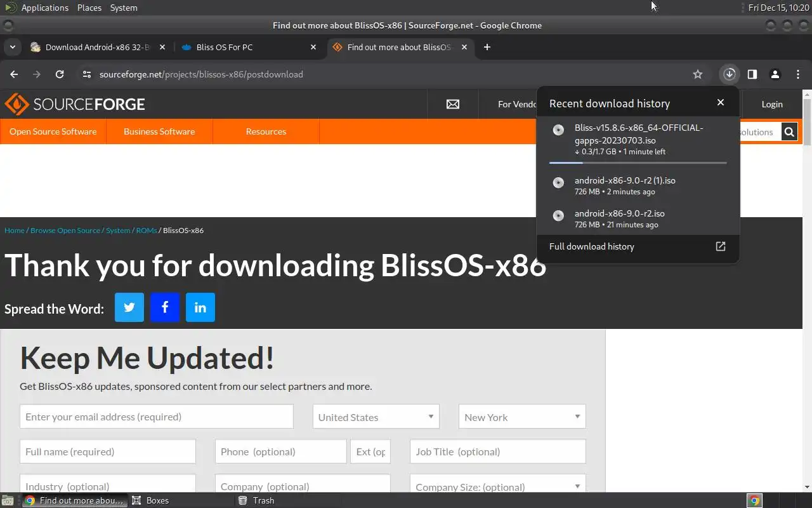Viewport: 812px width, 508px height.
Task: Click the email address input field
Action: 157,417
